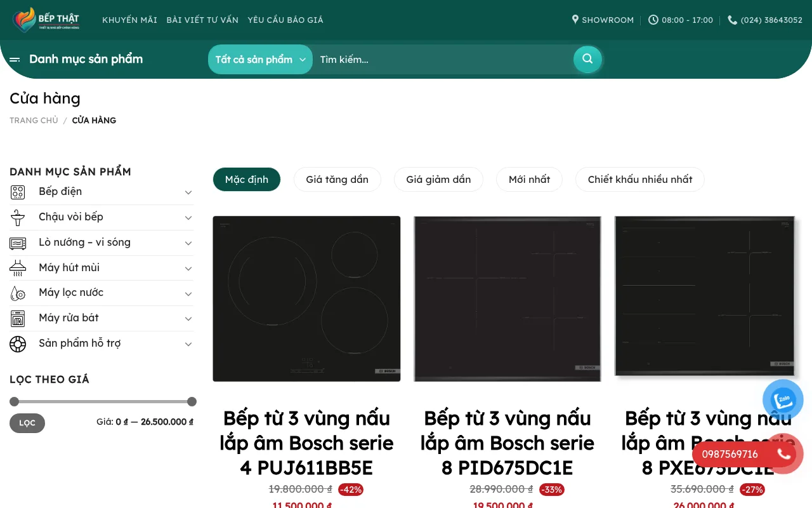Open Bếp điện category link
Image resolution: width=812 pixels, height=508 pixels.
(x=60, y=191)
